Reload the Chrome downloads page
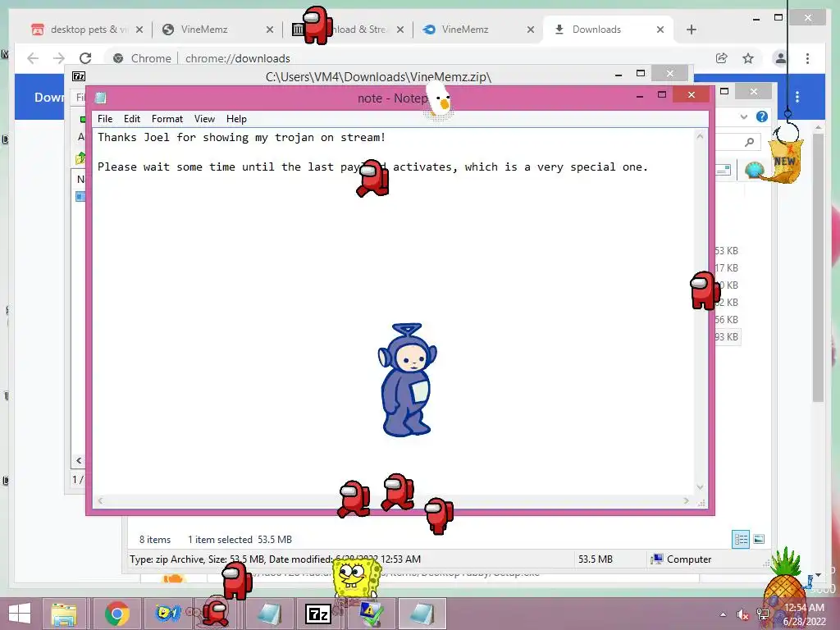The image size is (840, 630). (85, 58)
